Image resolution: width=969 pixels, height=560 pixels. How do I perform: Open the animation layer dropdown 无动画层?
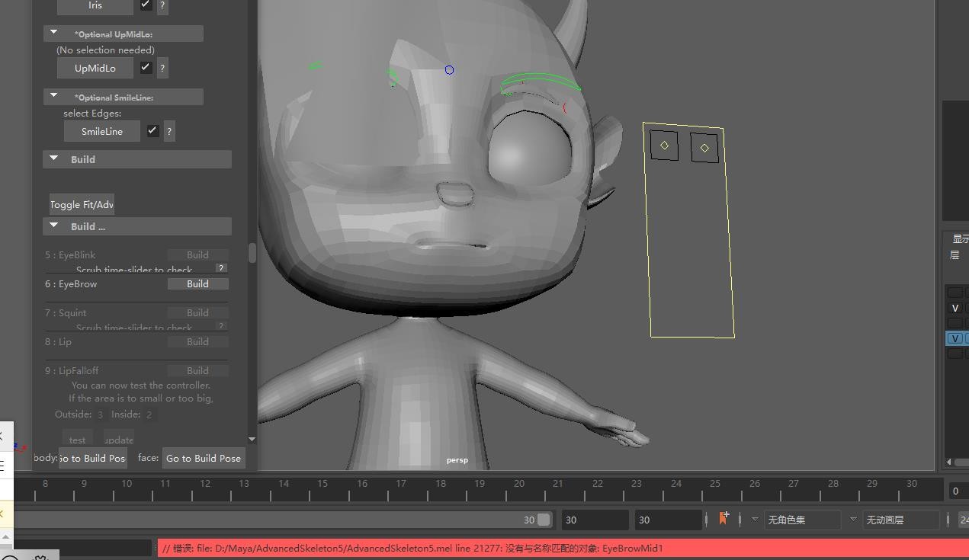[x=900, y=520]
